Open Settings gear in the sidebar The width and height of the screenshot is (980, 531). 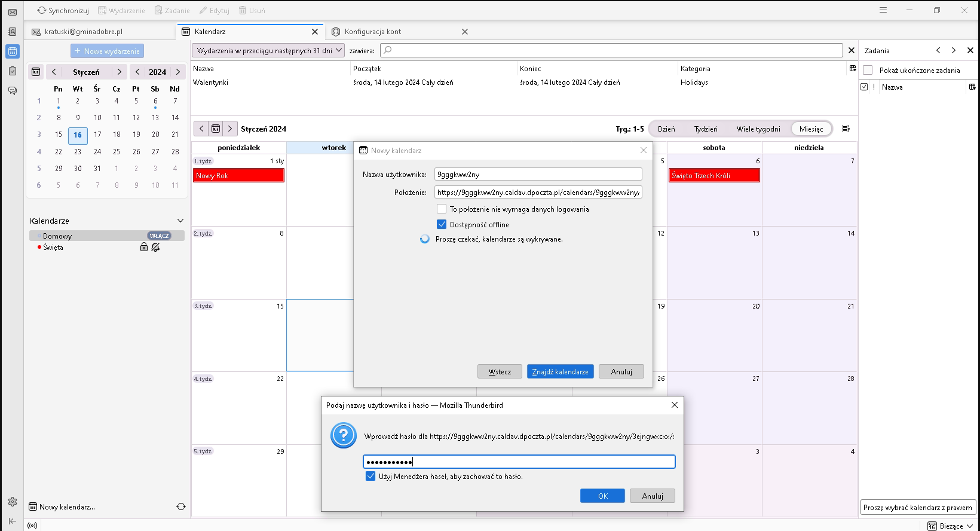click(x=12, y=502)
